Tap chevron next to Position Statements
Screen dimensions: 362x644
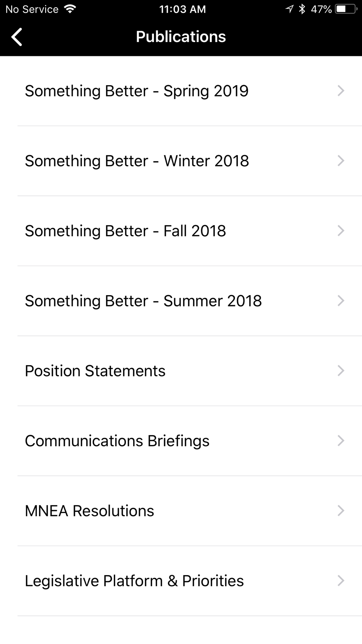341,371
